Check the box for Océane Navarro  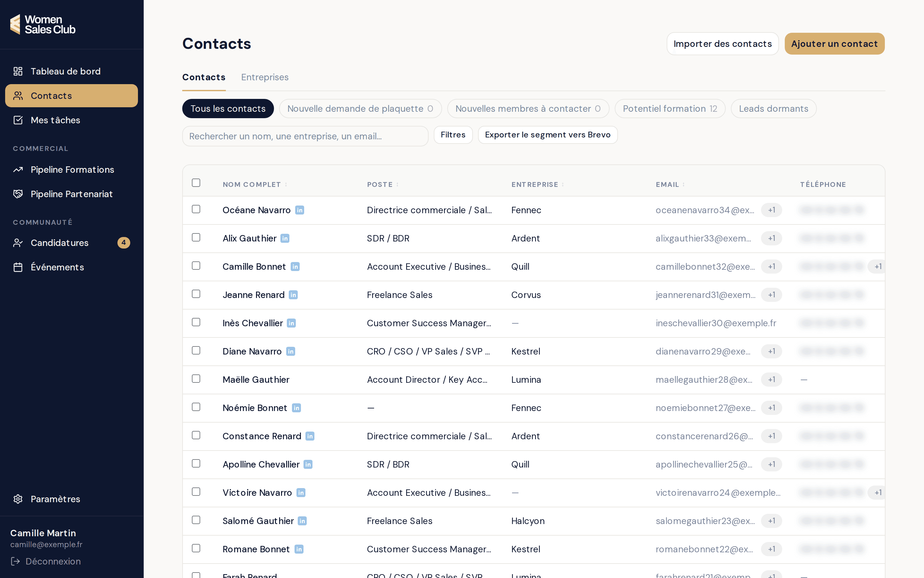click(196, 209)
